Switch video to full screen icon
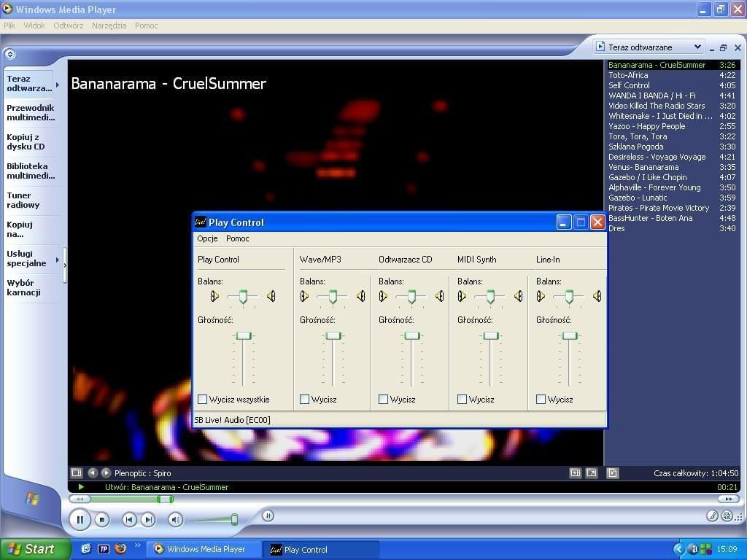This screenshot has height=560, width=747. (591, 472)
